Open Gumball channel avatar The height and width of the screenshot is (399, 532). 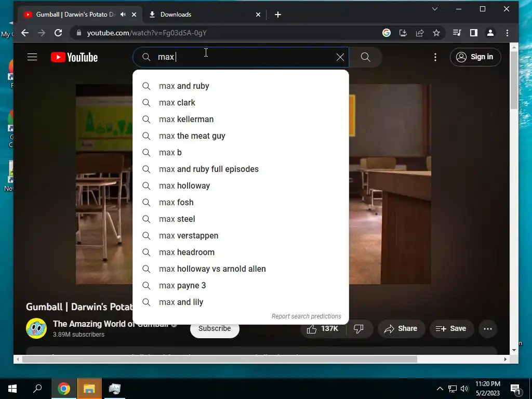[x=36, y=328]
